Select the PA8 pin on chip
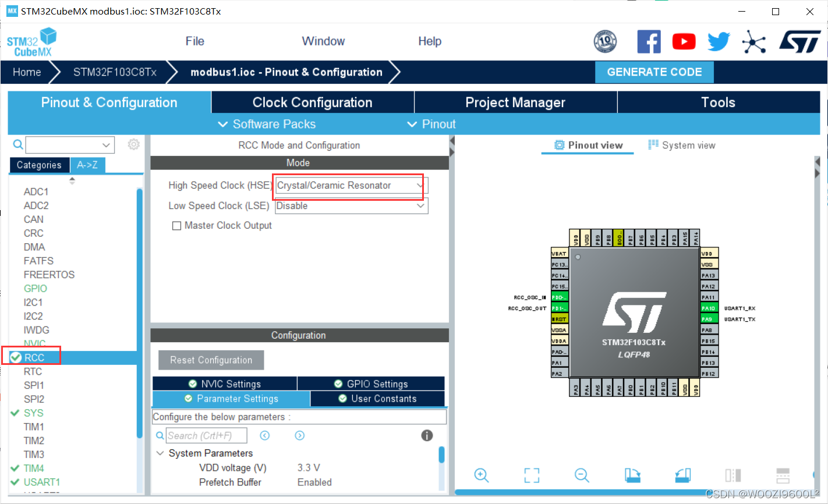Viewport: 828px width, 504px height. pyautogui.click(x=709, y=330)
